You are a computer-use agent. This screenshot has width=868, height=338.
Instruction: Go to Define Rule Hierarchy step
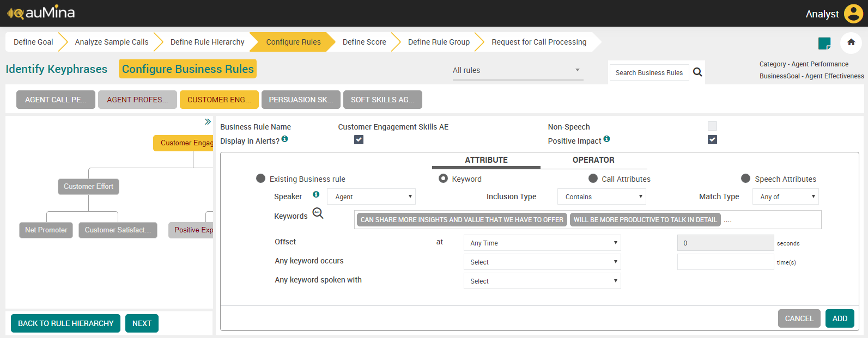207,42
